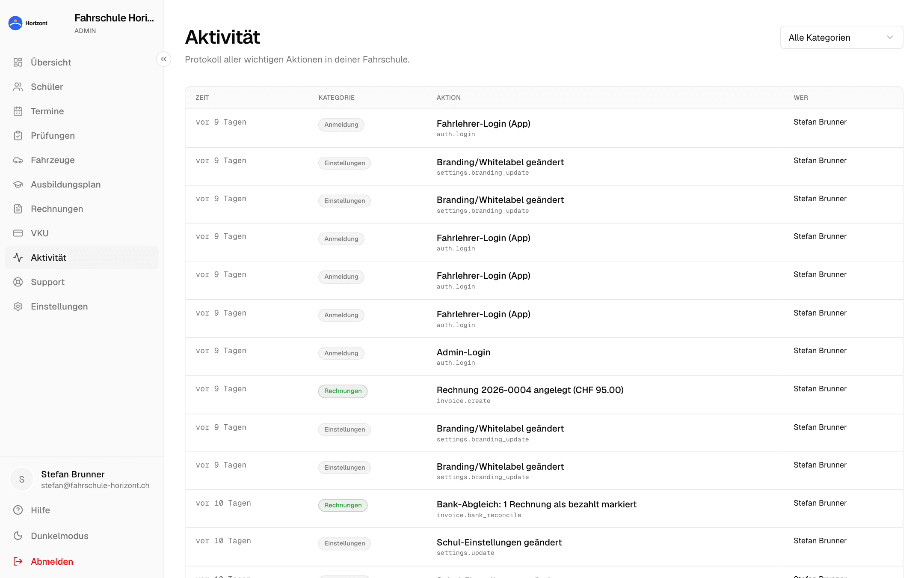
Task: Click the Abmelden logout icon
Action: tap(18, 562)
